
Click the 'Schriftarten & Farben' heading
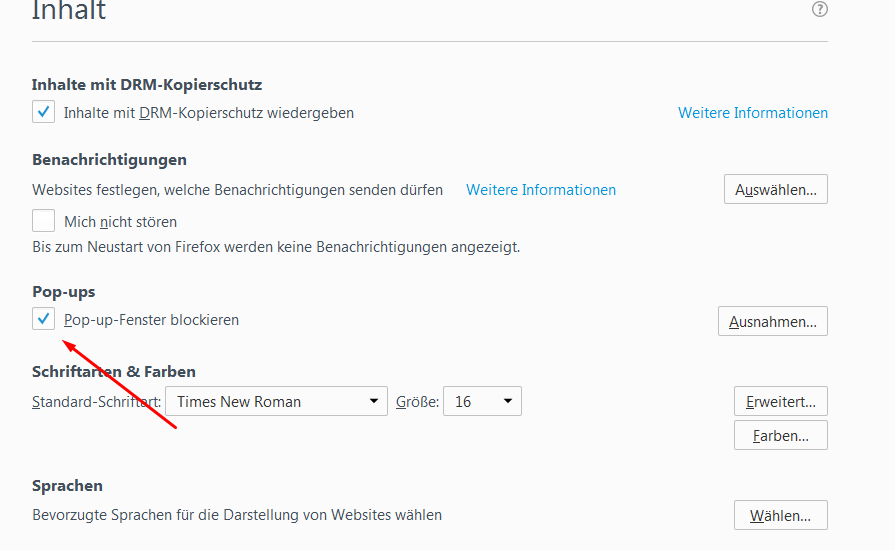[113, 372]
